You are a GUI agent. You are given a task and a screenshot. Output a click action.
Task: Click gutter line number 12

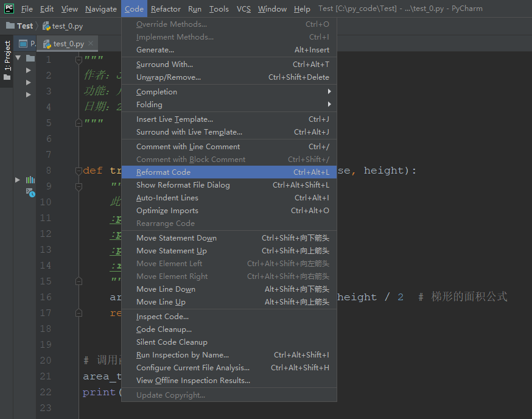tap(46, 234)
